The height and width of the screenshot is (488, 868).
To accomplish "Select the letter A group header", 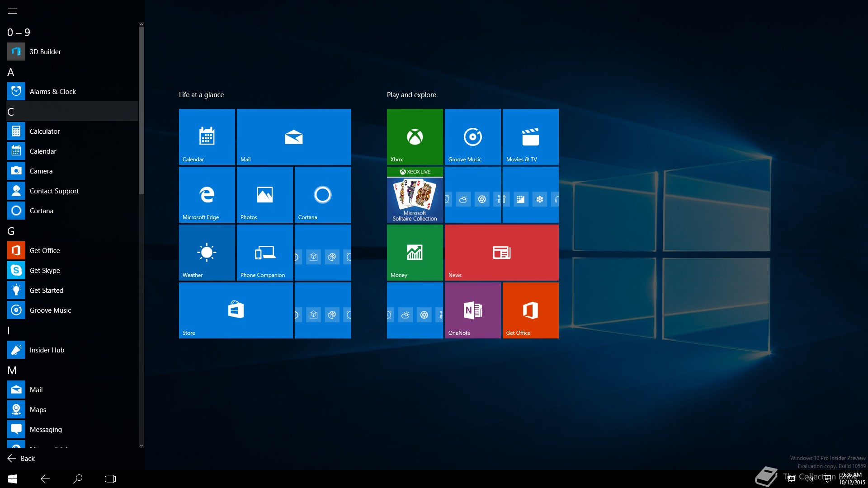I will (x=72, y=72).
